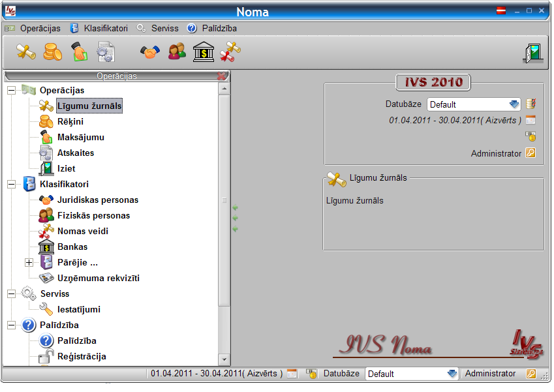Click the Bankas building icon in tree

(x=46, y=247)
